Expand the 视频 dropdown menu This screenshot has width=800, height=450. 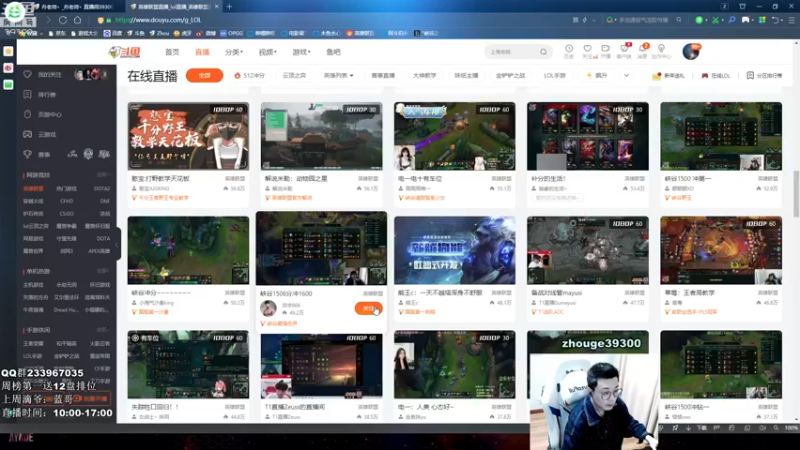(267, 52)
